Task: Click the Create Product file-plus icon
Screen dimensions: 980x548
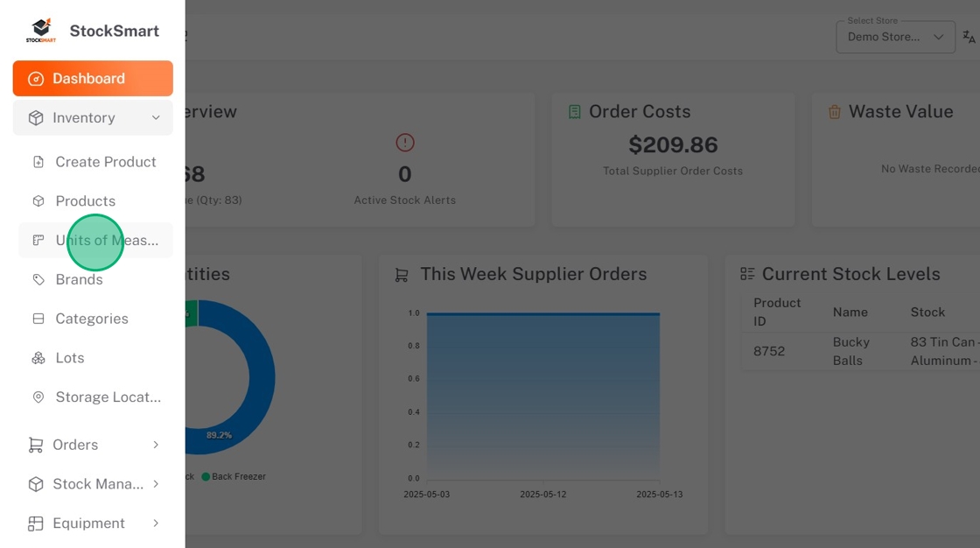Action: (x=38, y=162)
